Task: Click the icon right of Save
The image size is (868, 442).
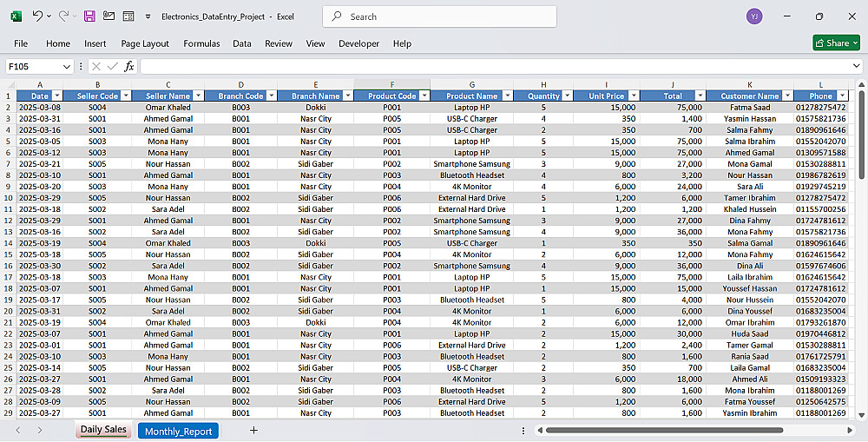Action: 109,16
